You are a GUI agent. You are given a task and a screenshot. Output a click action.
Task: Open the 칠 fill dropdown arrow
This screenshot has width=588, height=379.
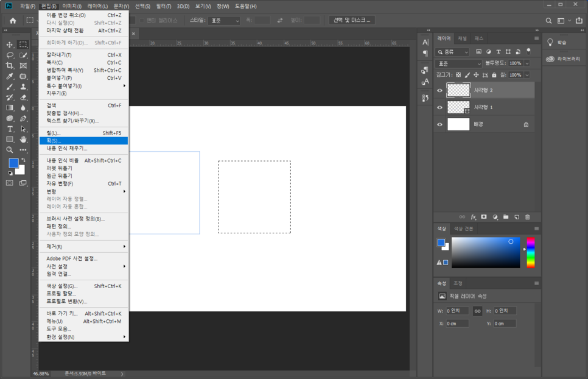[x=527, y=75]
